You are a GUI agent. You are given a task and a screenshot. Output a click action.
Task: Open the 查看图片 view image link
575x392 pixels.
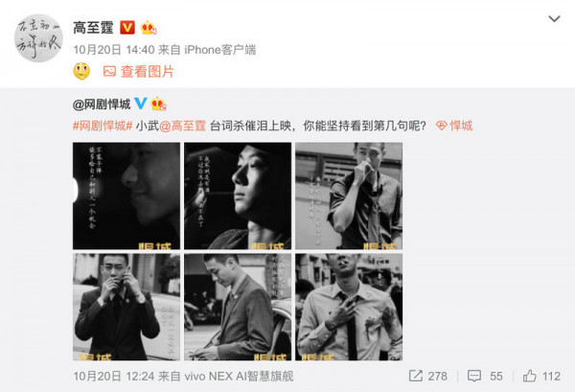point(138,72)
